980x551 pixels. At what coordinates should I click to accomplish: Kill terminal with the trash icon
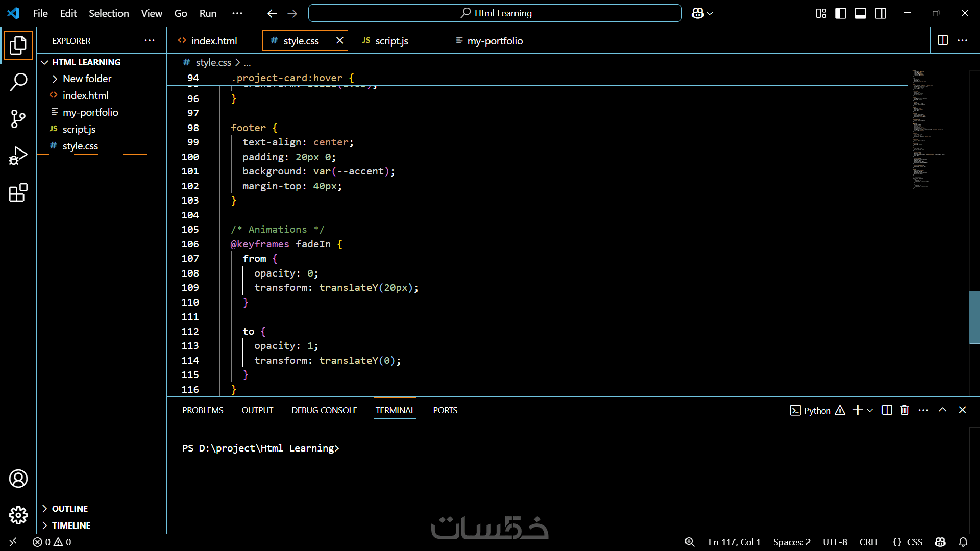[x=904, y=410]
